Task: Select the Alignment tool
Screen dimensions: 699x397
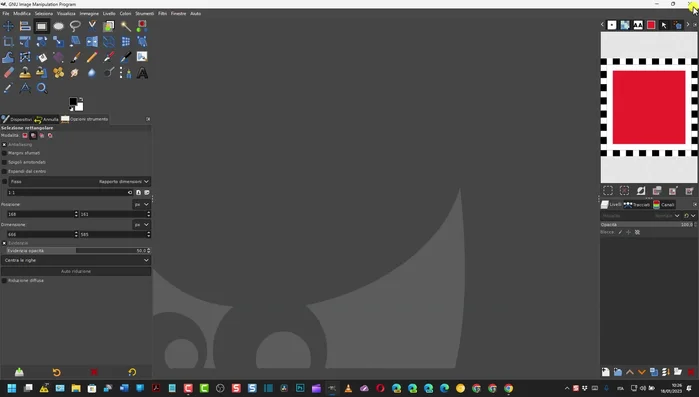Action: tap(25, 26)
